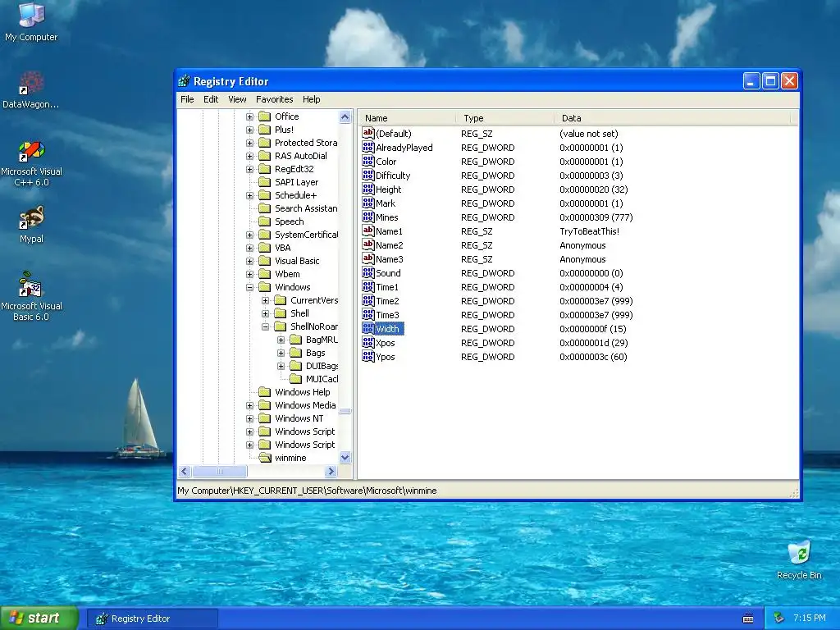Click the tree's left scroll arrow
Screen dimensions: 840x630
tap(185, 472)
